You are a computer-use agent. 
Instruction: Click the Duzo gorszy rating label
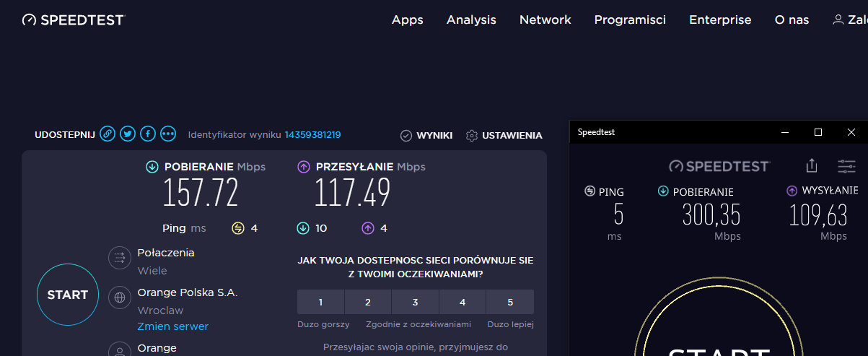pos(323,324)
